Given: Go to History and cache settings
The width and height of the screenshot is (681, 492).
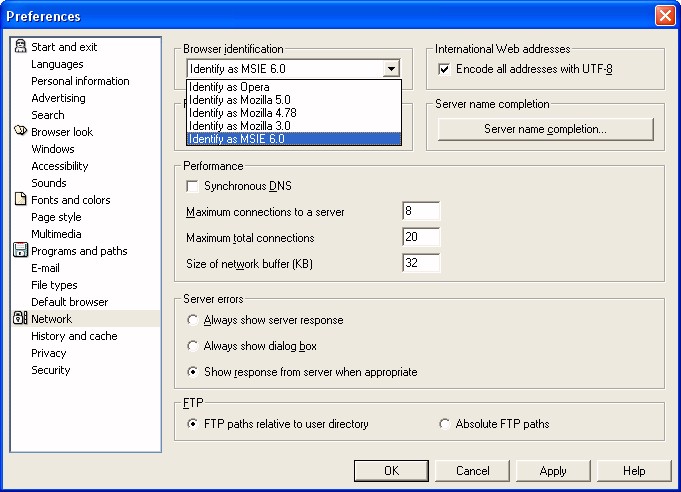Looking at the screenshot, I should click(x=73, y=336).
